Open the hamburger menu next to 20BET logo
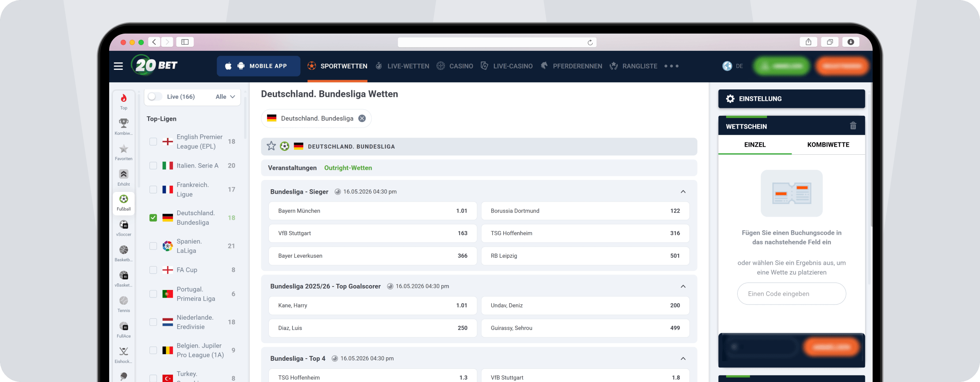 point(118,66)
